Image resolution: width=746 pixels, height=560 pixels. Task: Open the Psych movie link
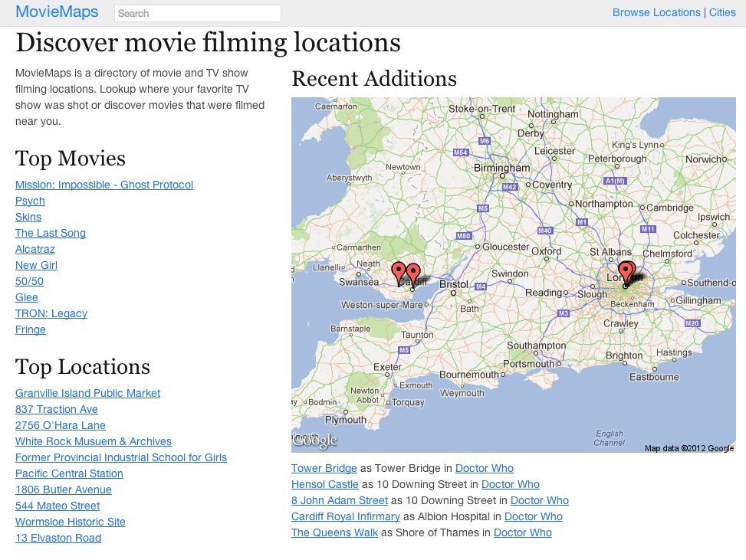[30, 201]
